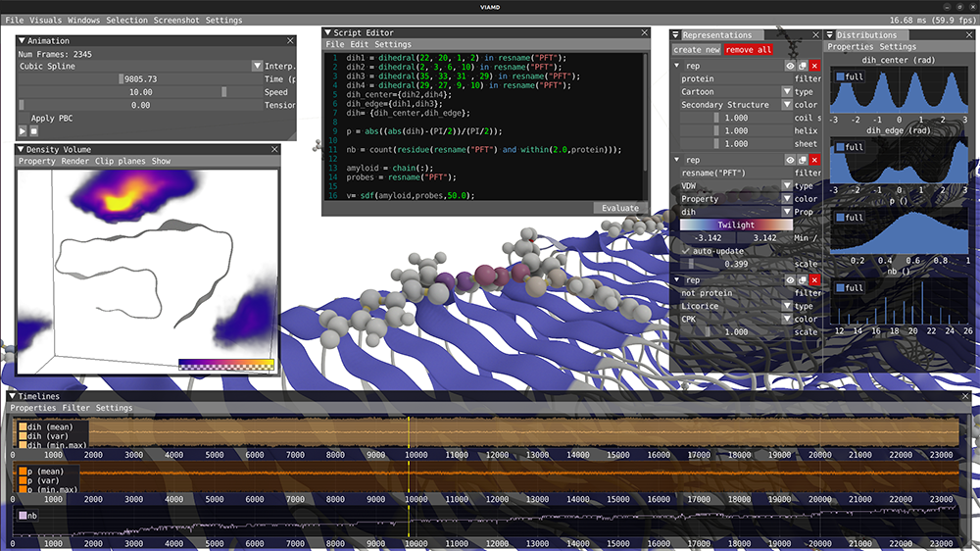Screen dimensions: 980x551
Task: Duplicate the resname("PFT") representation
Action: click(802, 160)
